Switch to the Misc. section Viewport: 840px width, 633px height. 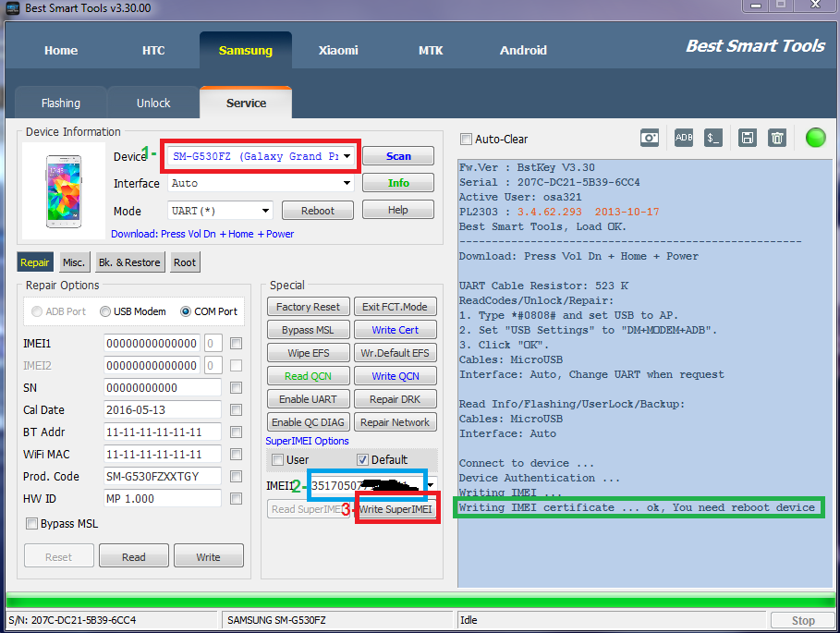[75, 262]
